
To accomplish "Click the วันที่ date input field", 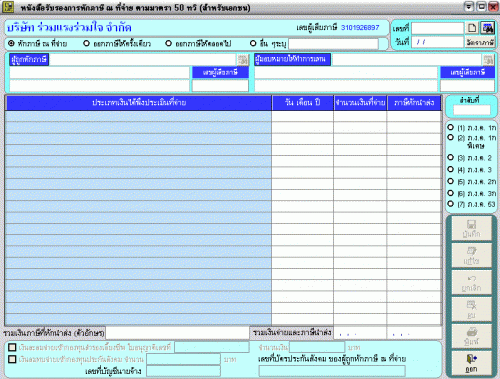I will tap(438, 42).
